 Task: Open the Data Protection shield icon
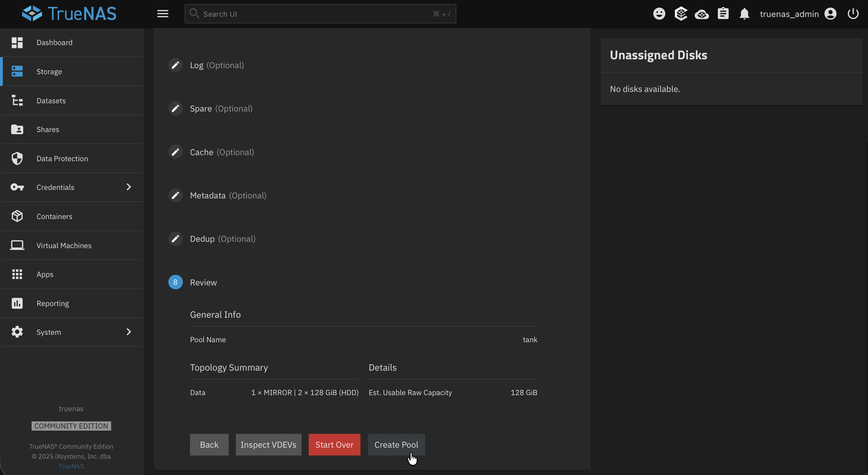tap(17, 158)
